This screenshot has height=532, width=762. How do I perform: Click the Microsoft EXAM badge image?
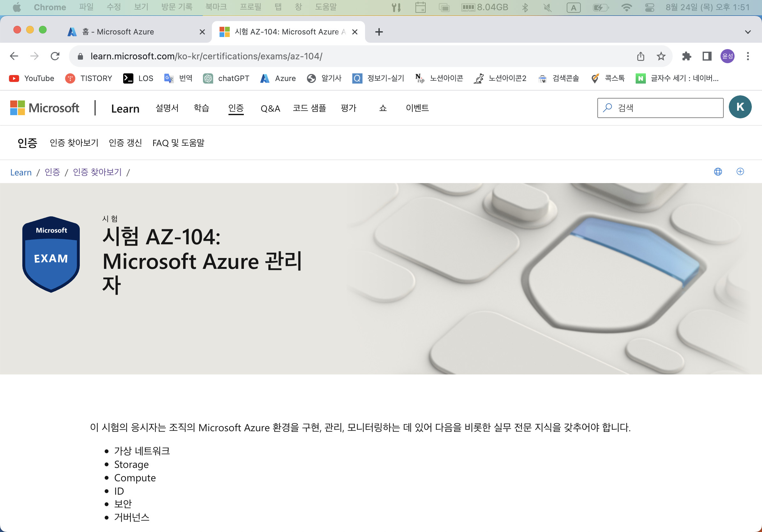(51, 255)
